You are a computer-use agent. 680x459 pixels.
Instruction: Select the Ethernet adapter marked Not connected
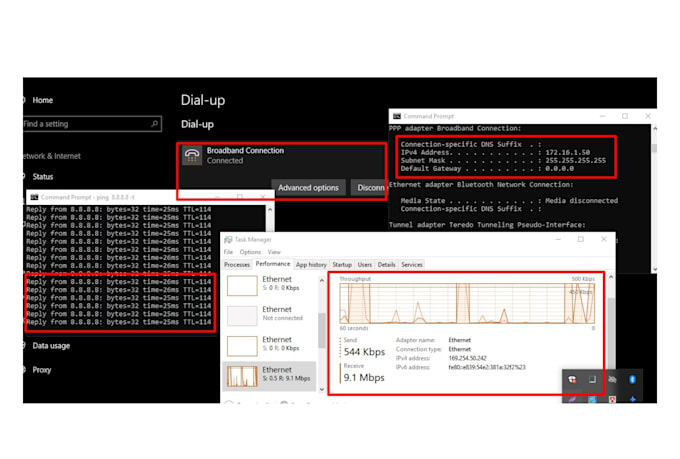click(x=269, y=314)
